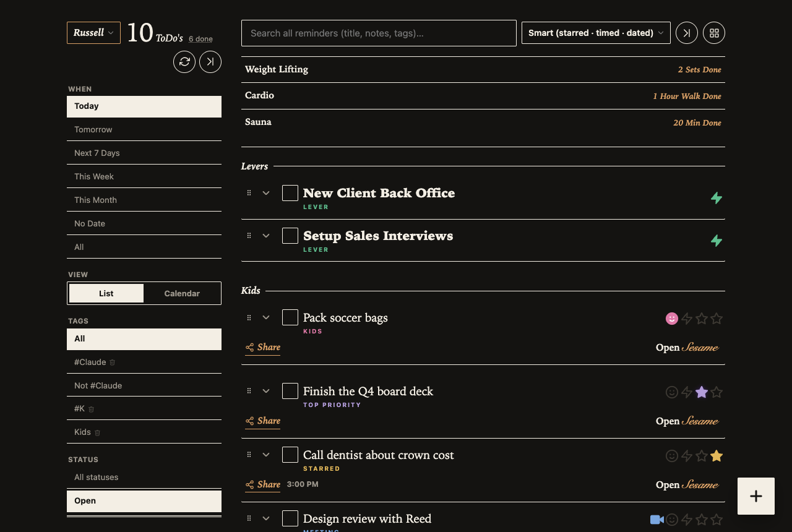Click Open Sesame on Finish the Q4 board deck
The height and width of the screenshot is (532, 792).
(687, 421)
